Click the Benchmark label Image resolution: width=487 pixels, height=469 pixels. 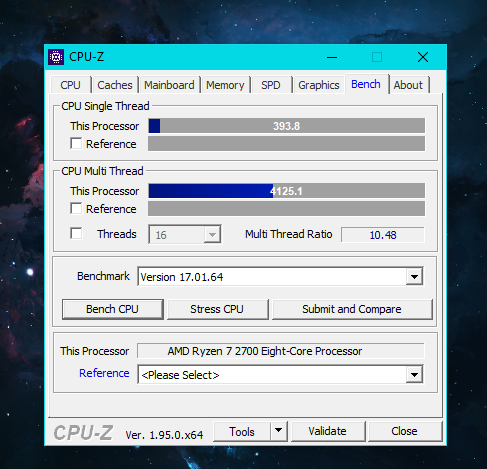pyautogui.click(x=103, y=276)
